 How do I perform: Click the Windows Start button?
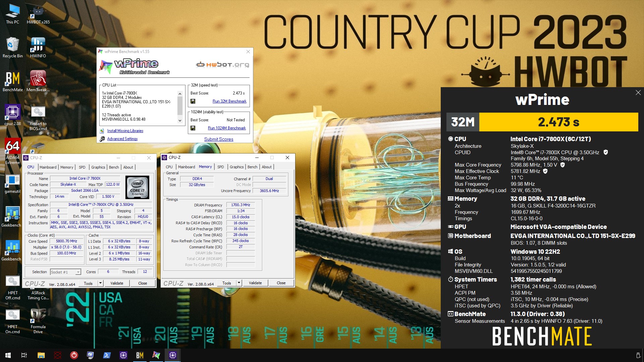pyautogui.click(x=8, y=355)
